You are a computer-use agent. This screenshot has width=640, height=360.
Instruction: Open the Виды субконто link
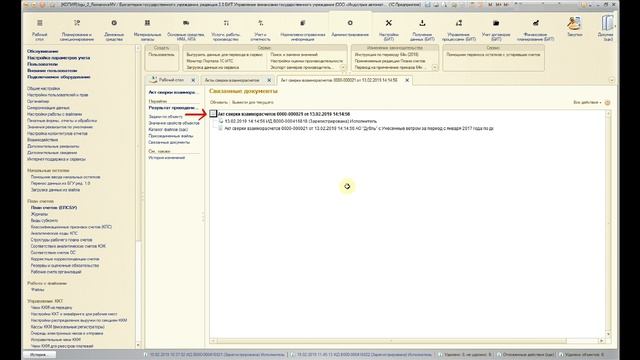44,220
